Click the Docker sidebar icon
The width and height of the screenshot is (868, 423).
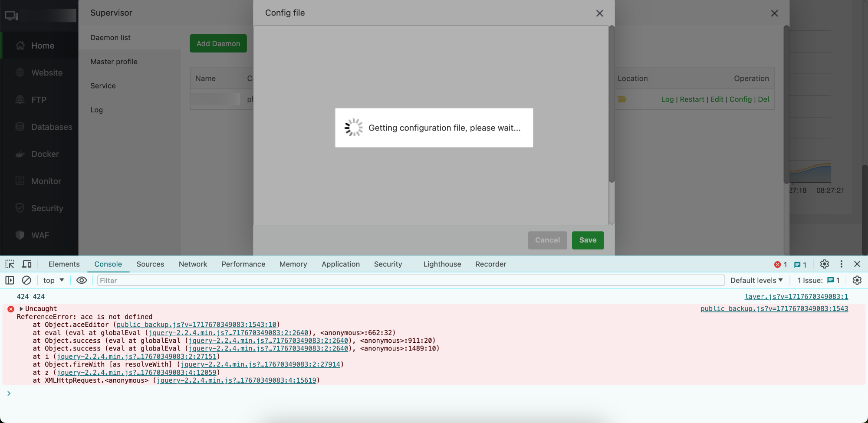coord(20,154)
